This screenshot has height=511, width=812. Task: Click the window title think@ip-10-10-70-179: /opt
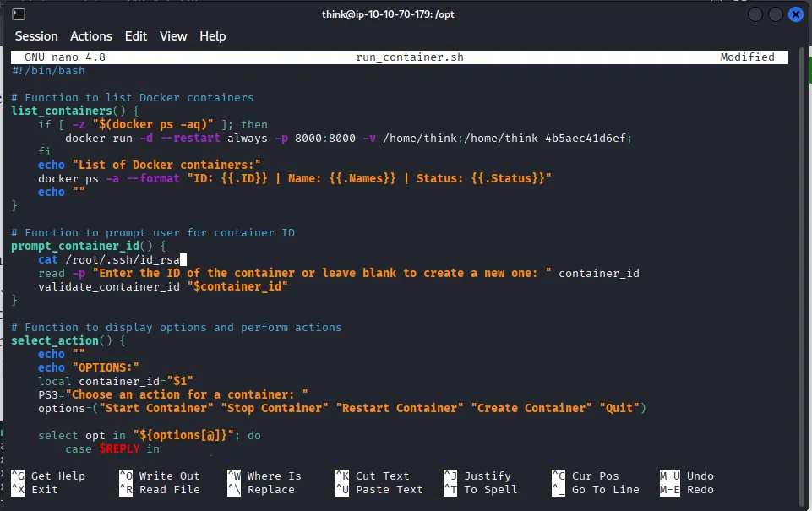point(388,14)
